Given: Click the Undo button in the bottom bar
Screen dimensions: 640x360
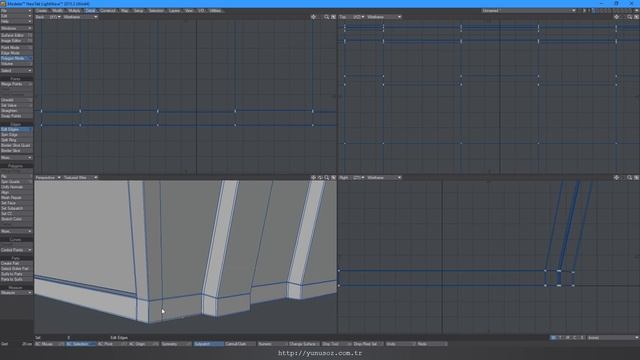Looking at the screenshot, I should click(x=400, y=344).
